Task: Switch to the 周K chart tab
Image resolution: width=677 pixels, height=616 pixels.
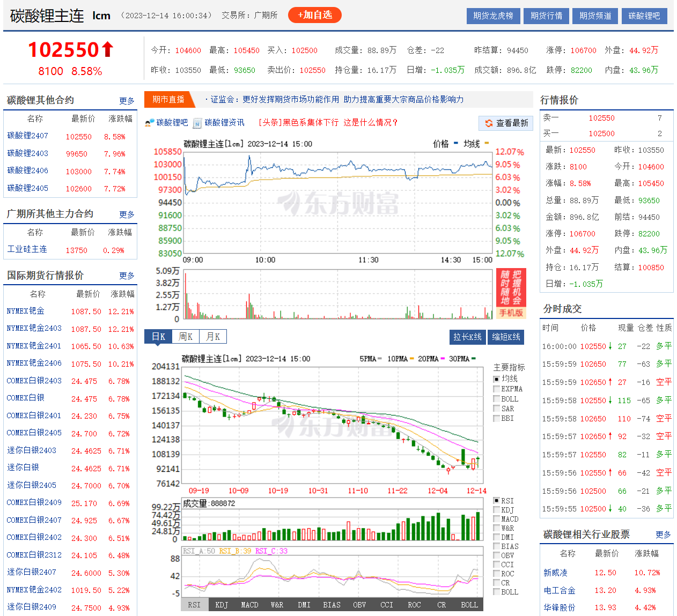Action: pyautogui.click(x=186, y=337)
